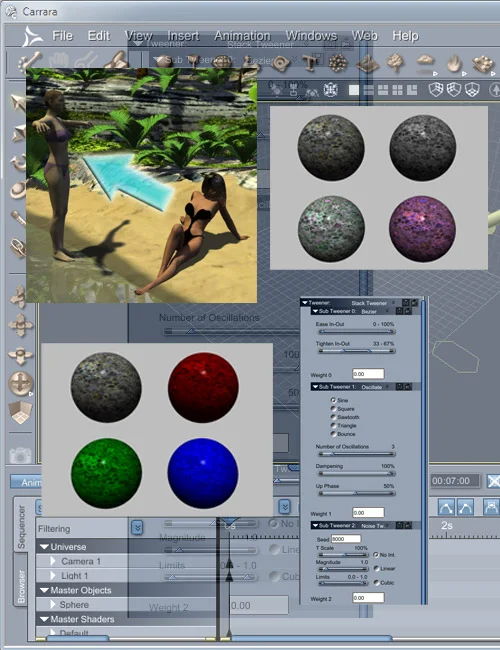Open the Windows menu
The height and width of the screenshot is (650, 500).
point(311,36)
